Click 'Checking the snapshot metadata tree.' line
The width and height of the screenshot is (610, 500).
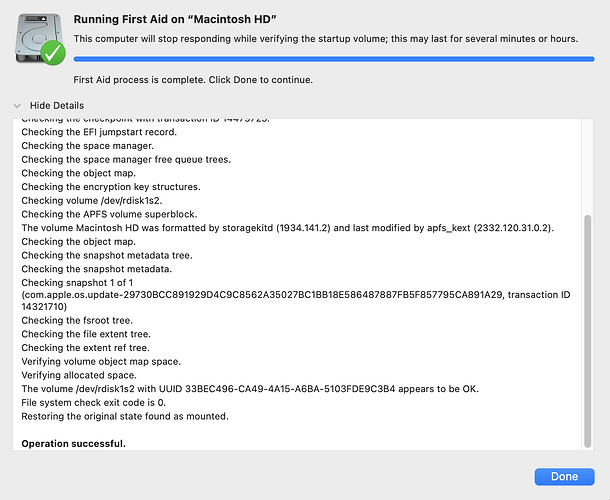click(107, 255)
